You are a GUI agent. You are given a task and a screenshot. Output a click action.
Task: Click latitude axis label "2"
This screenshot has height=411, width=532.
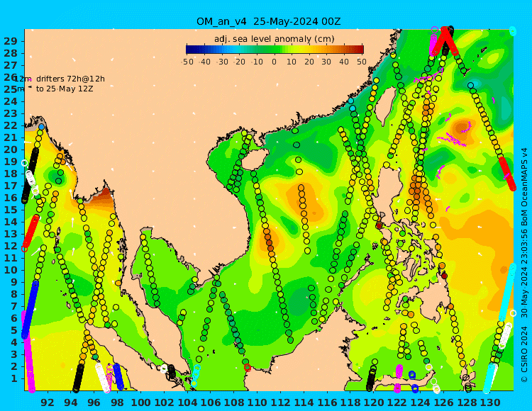click(x=14, y=366)
